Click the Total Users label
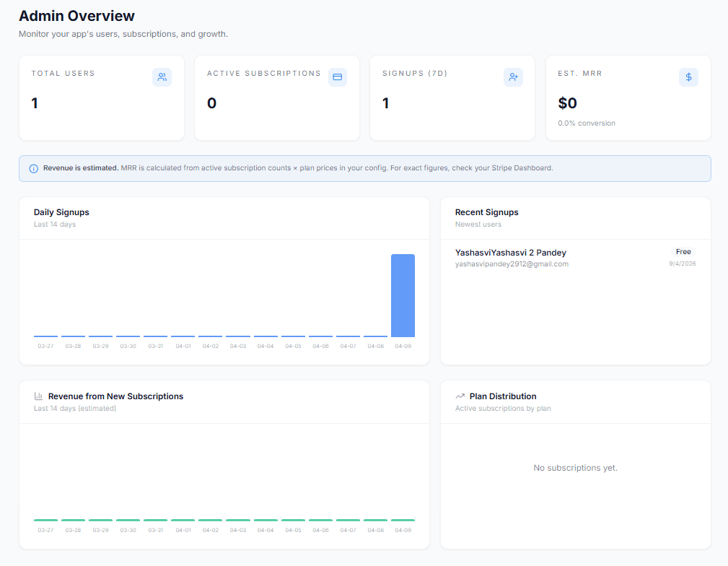Screen dimensions: 728x566 (63, 74)
